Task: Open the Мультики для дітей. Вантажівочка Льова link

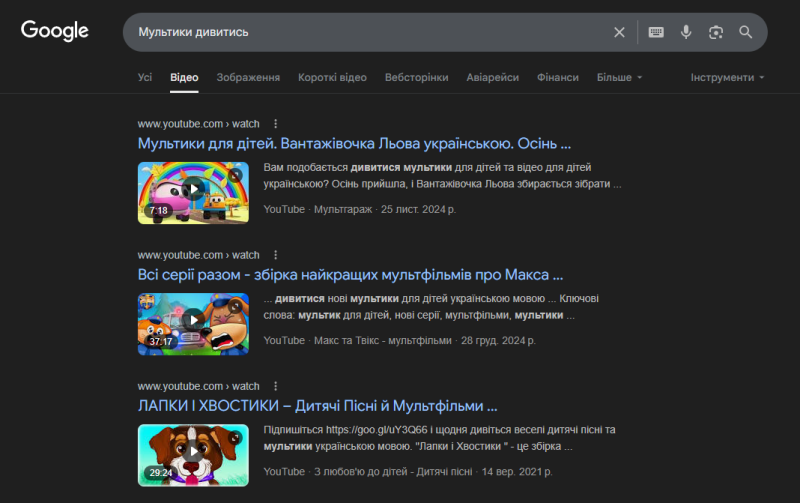Action: pos(354,143)
